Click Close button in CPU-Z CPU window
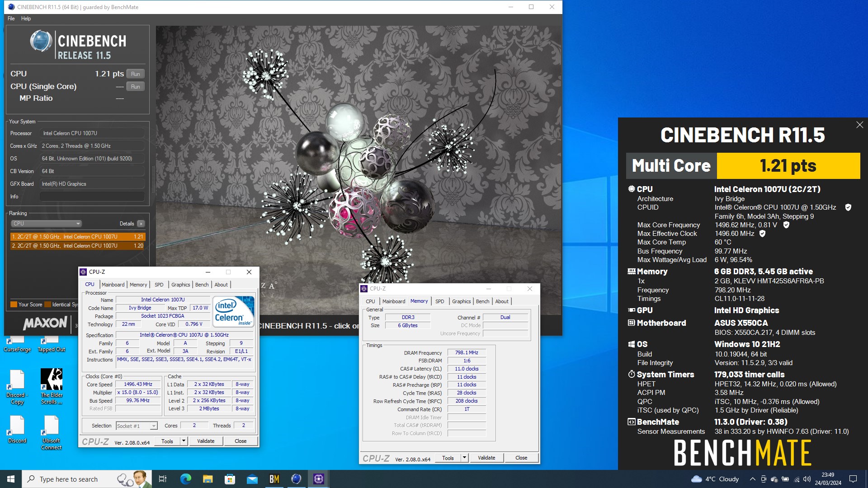Viewport: 868px width, 488px height. pyautogui.click(x=241, y=441)
